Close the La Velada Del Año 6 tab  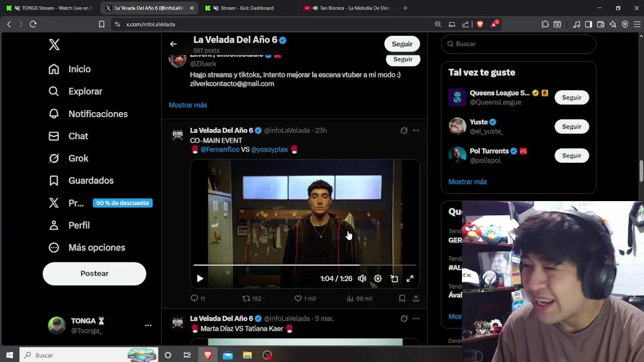click(x=192, y=8)
